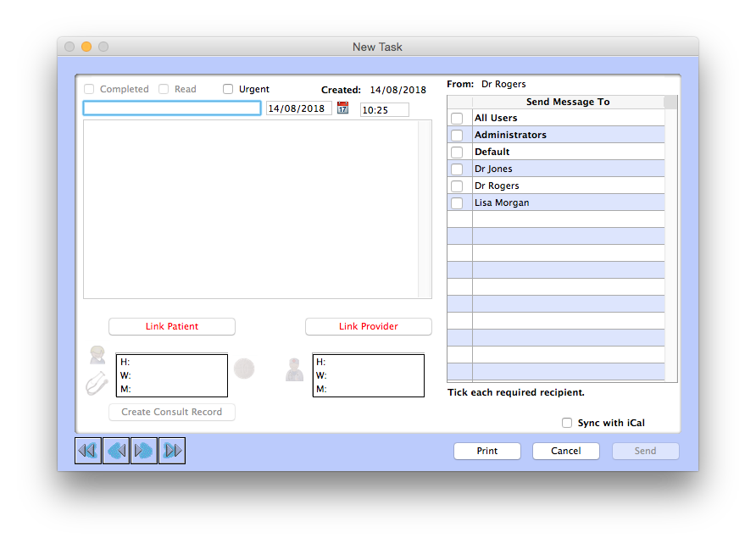Select the 'Default' row text

[x=492, y=152]
